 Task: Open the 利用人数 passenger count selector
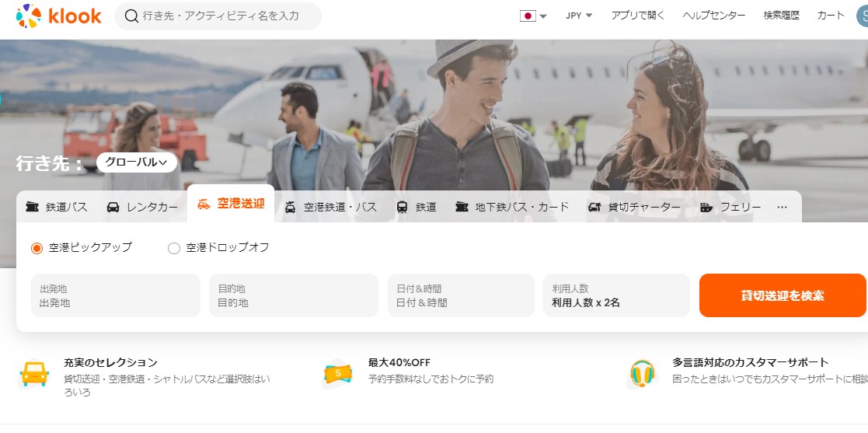616,295
